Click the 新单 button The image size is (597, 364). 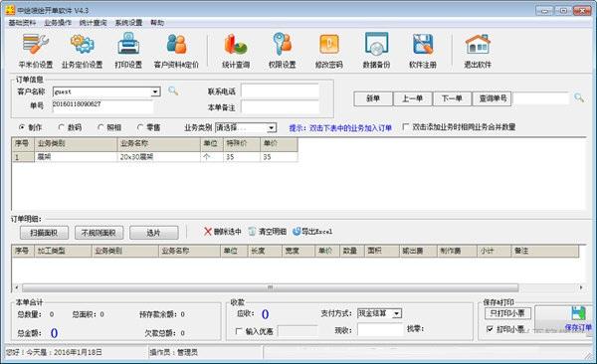[x=373, y=98]
